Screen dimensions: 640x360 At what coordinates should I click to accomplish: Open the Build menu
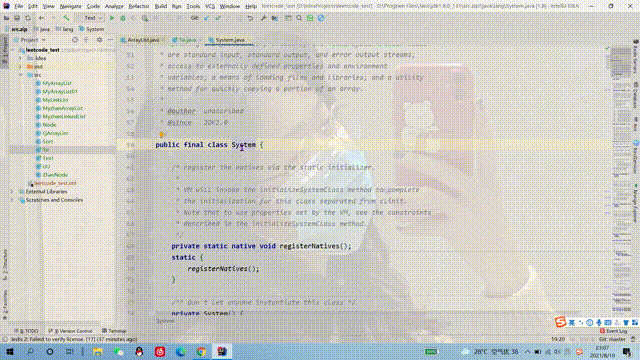161,6
